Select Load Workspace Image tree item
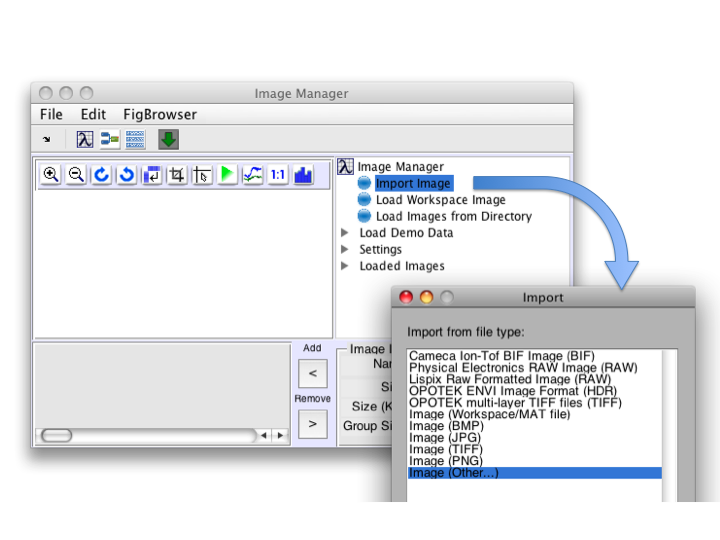This screenshot has width=720, height=540. click(x=440, y=200)
